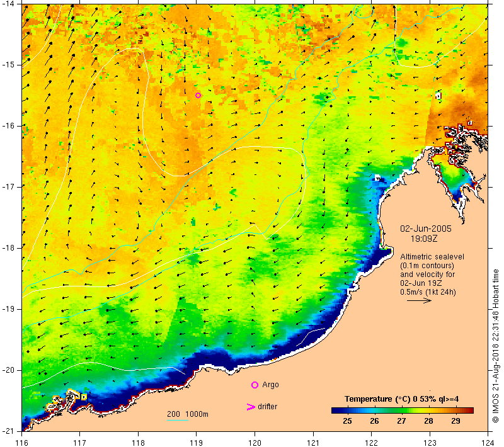Click the '-15' latitude axis label
504x447 pixels.
click(x=7, y=65)
